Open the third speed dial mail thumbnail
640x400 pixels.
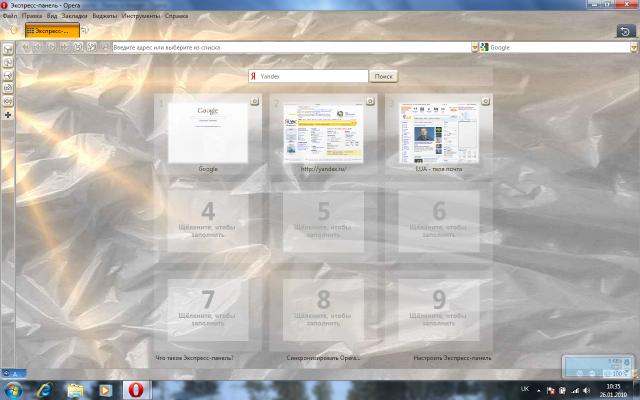point(439,133)
